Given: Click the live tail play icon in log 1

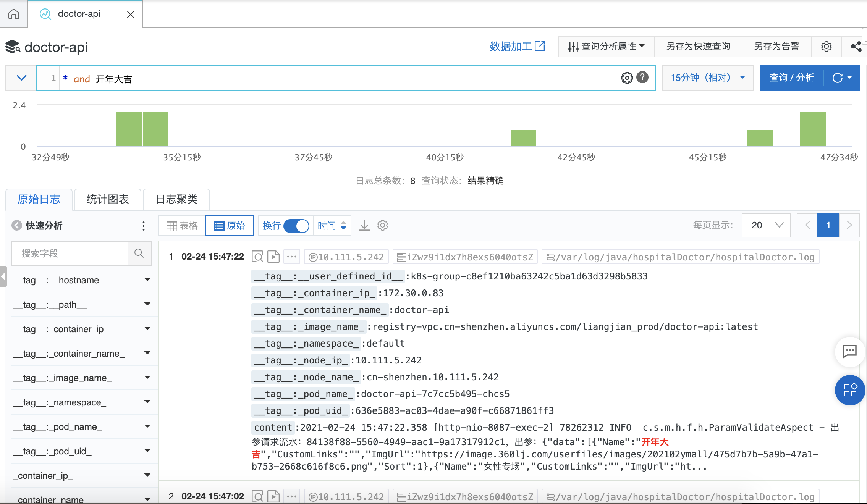Looking at the screenshot, I should click(273, 257).
